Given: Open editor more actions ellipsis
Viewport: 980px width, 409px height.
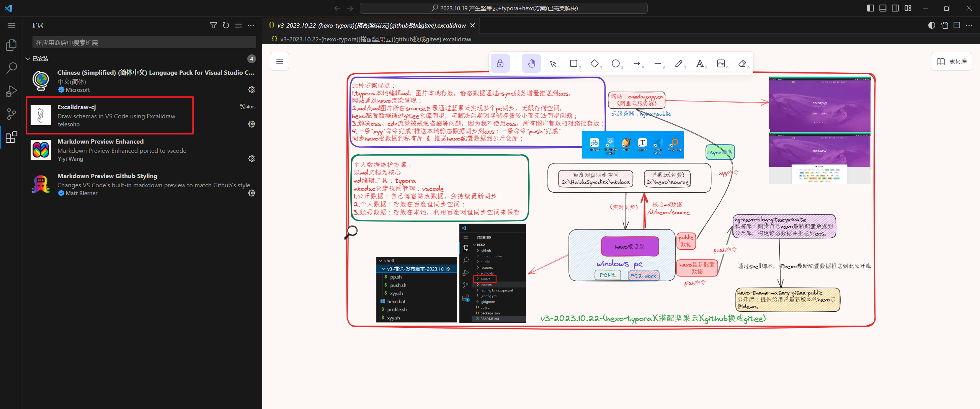Looking at the screenshot, I should click(969, 25).
